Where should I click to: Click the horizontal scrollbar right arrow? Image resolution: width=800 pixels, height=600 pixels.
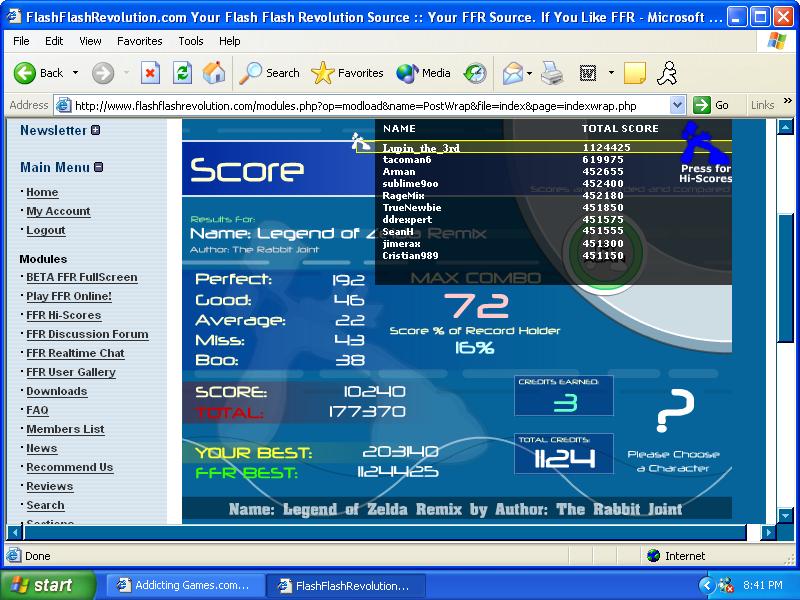point(768,533)
